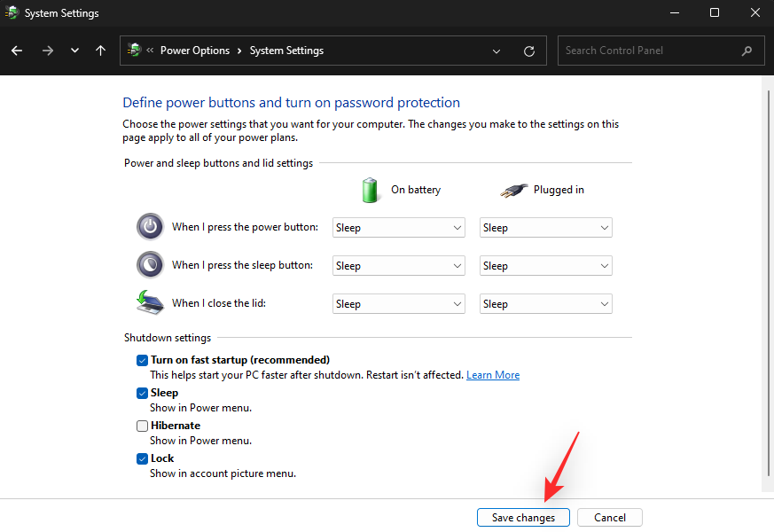The height and width of the screenshot is (532, 774).
Task: Click the sleep button moon icon
Action: [x=150, y=264]
